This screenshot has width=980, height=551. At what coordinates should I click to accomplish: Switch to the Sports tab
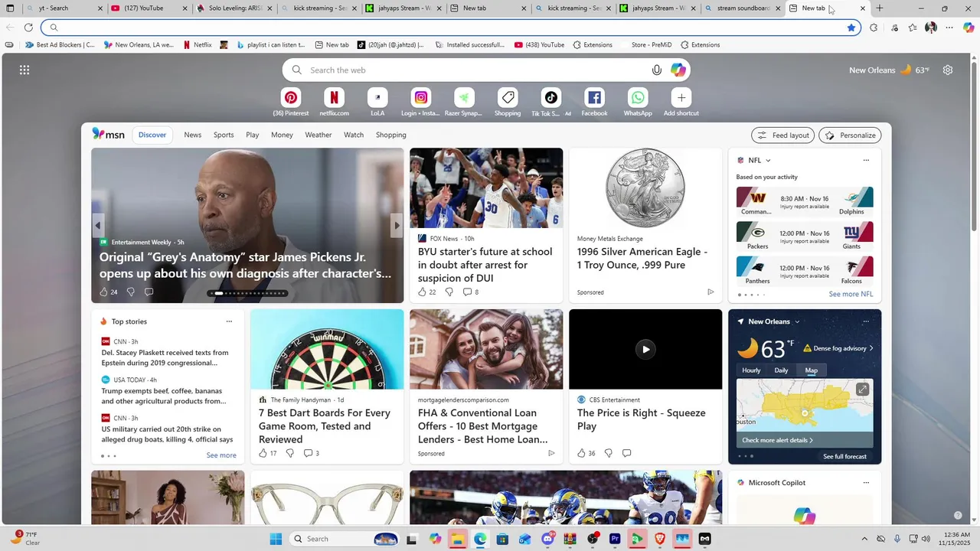[224, 135]
